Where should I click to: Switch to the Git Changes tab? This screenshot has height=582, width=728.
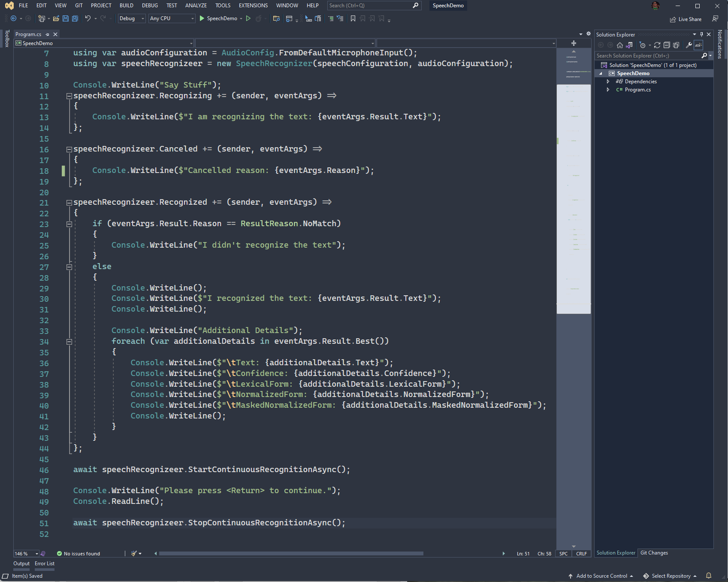pyautogui.click(x=654, y=553)
